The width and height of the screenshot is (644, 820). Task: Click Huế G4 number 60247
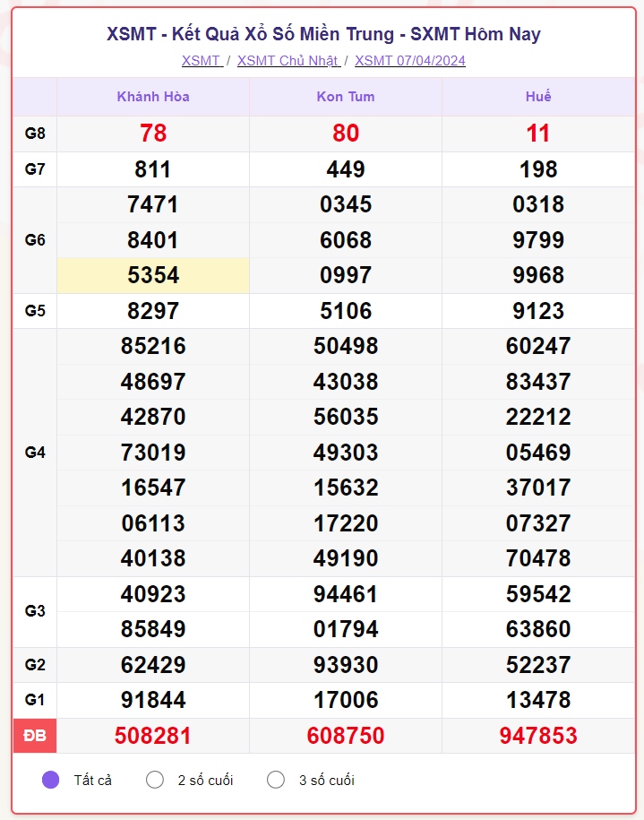538,346
